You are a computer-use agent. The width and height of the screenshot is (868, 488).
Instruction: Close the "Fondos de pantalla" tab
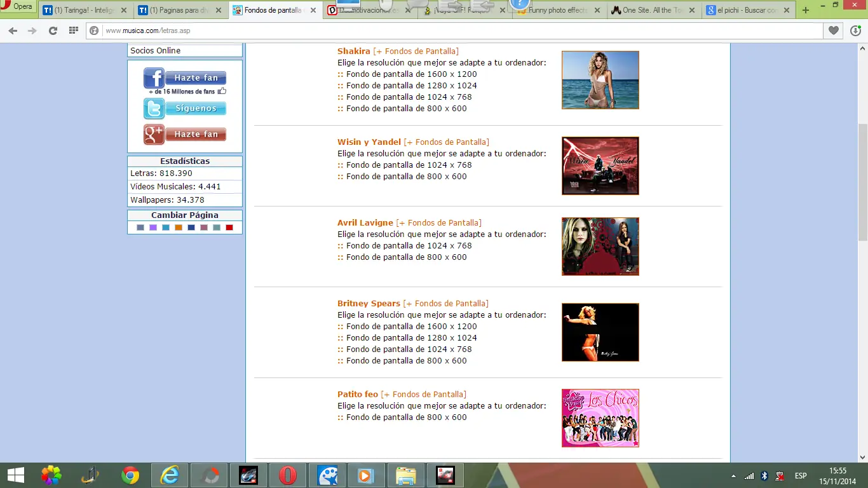click(x=313, y=10)
